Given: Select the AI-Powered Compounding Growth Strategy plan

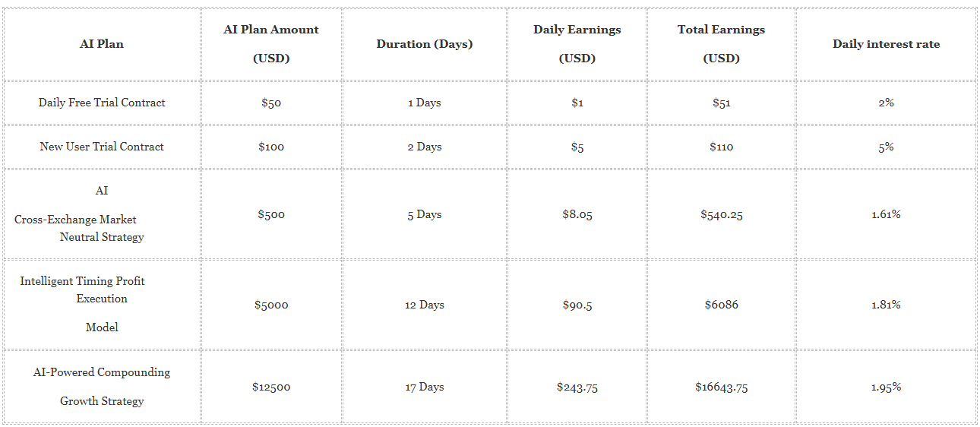Looking at the screenshot, I should 102,387.
